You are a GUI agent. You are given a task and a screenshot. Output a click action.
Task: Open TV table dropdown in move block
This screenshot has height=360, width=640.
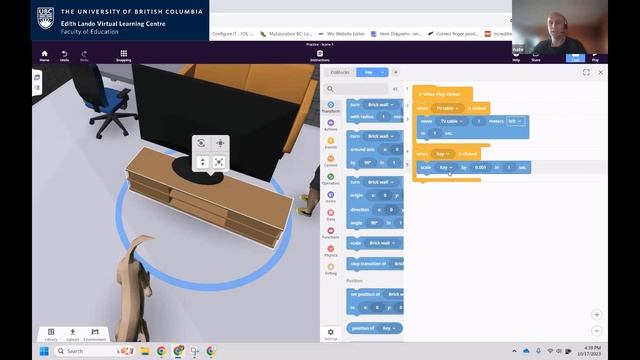pos(451,121)
